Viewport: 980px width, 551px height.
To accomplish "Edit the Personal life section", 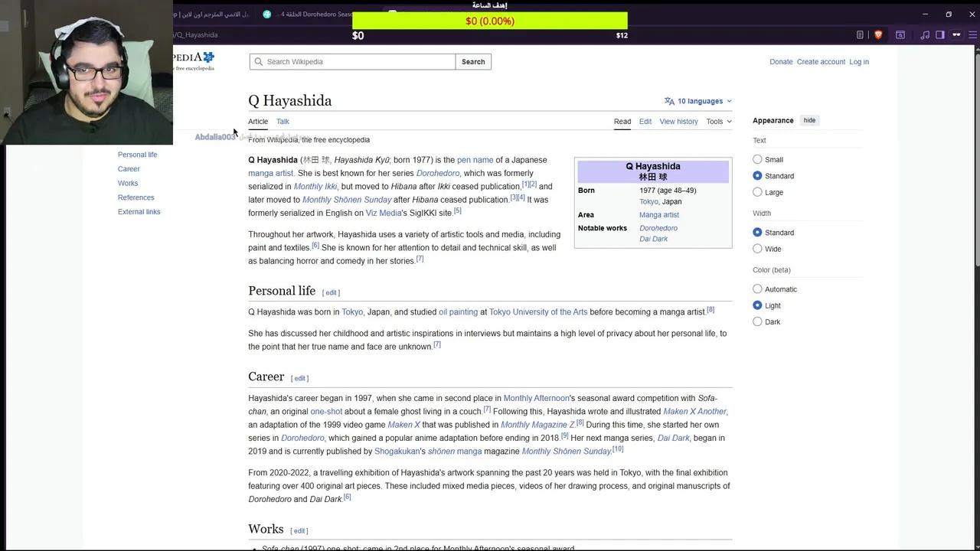I will click(331, 292).
